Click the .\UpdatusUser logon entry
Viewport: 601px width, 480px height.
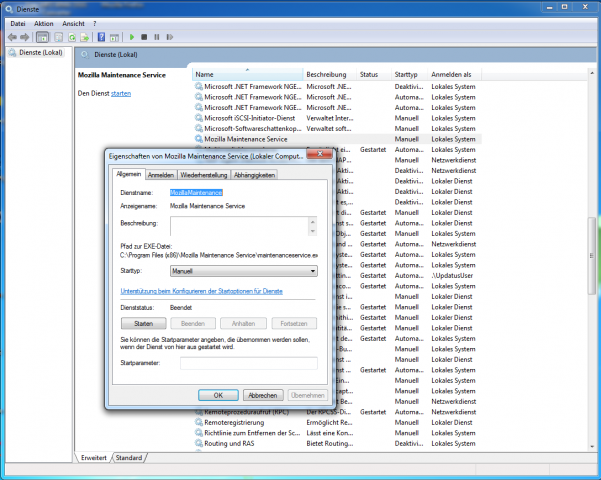coord(452,275)
